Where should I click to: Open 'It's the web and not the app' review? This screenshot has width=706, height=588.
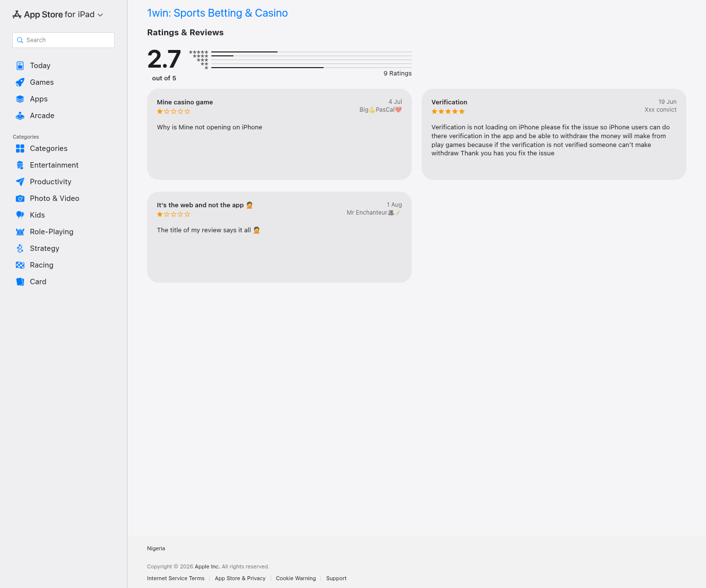pos(205,205)
